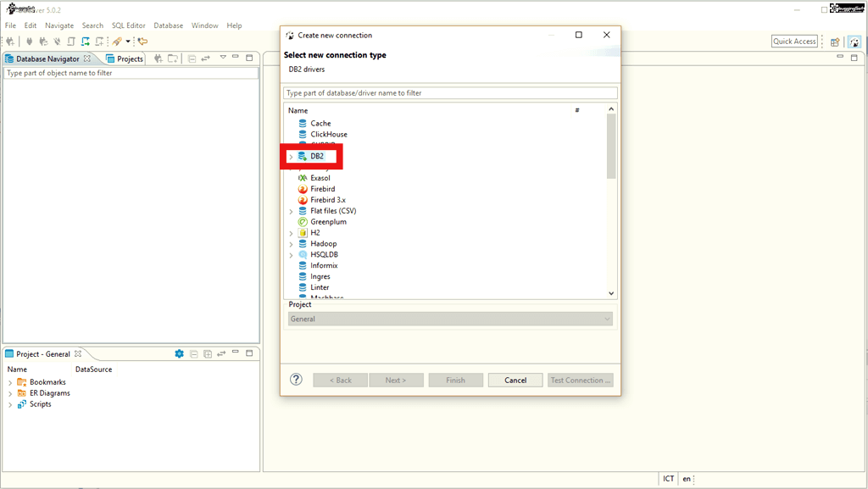Select the Database Navigator tab

coord(47,58)
